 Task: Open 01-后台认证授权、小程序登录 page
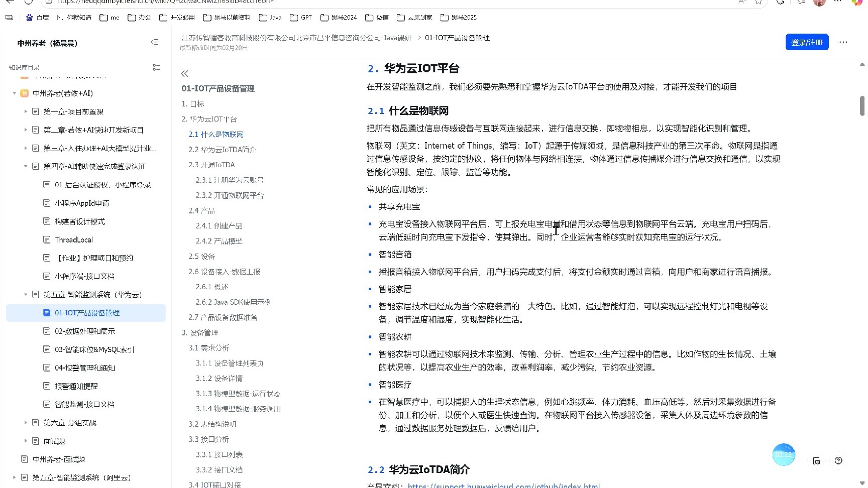pyautogui.click(x=102, y=185)
